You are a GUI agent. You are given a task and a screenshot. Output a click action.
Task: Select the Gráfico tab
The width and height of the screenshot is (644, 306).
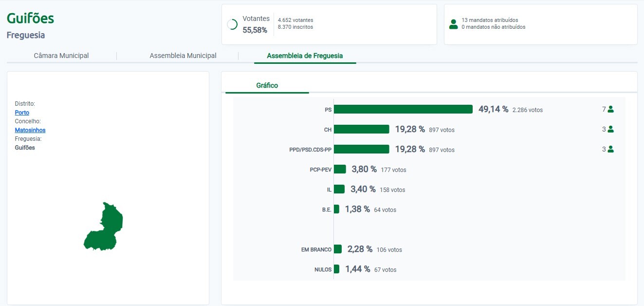[267, 85]
